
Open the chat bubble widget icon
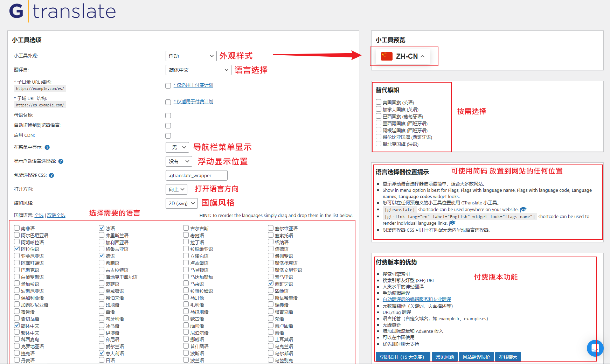[595, 348]
